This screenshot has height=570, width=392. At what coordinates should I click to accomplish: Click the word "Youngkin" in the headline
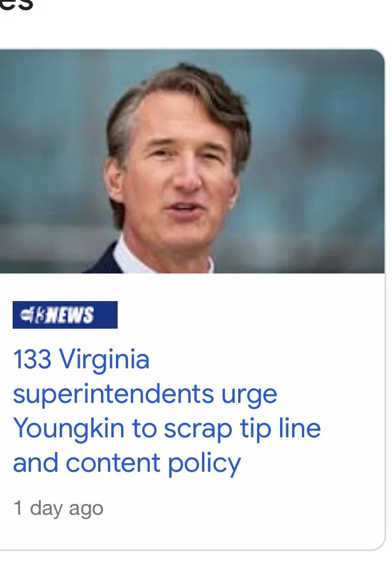pyautogui.click(x=69, y=429)
